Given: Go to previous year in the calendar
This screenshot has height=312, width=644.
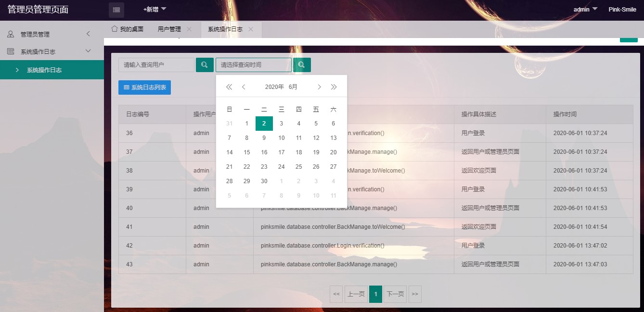Looking at the screenshot, I should click(x=229, y=87).
